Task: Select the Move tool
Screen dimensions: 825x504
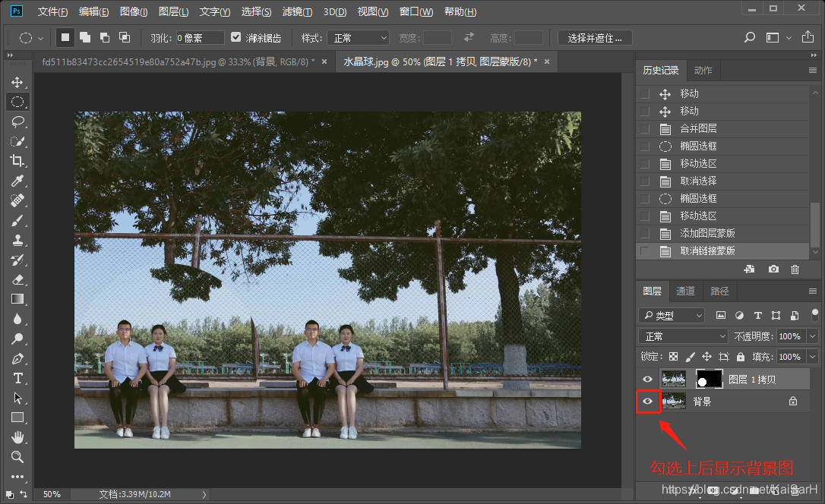Action: [x=17, y=83]
